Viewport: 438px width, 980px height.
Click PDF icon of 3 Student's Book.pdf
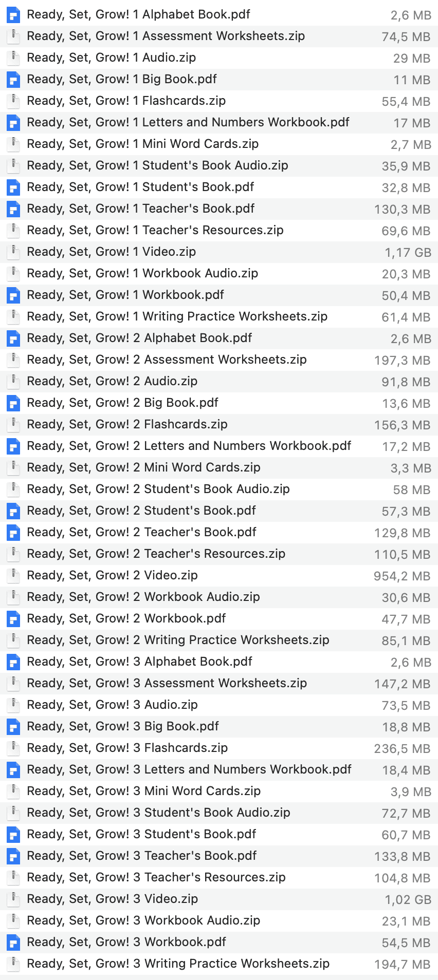point(13,834)
